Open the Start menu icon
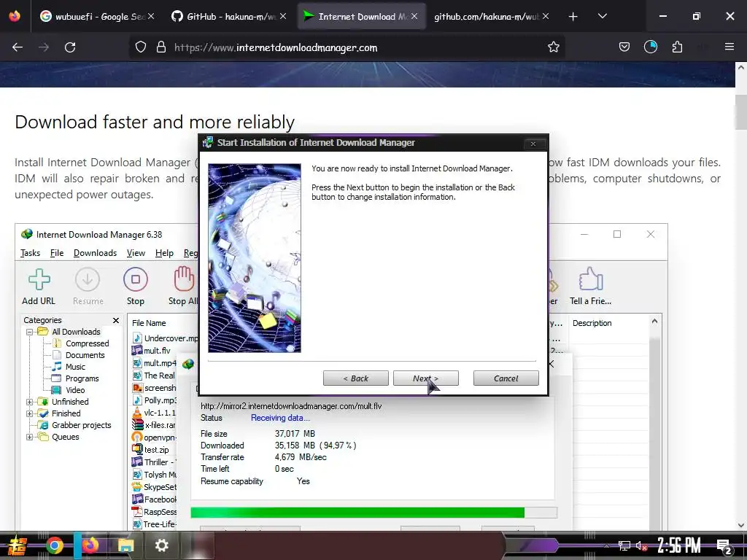Image resolution: width=747 pixels, height=560 pixels. (x=17, y=545)
